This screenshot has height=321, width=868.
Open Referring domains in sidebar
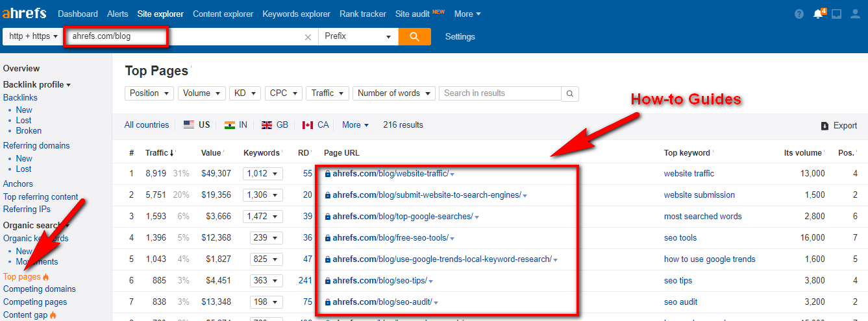pyautogui.click(x=36, y=145)
